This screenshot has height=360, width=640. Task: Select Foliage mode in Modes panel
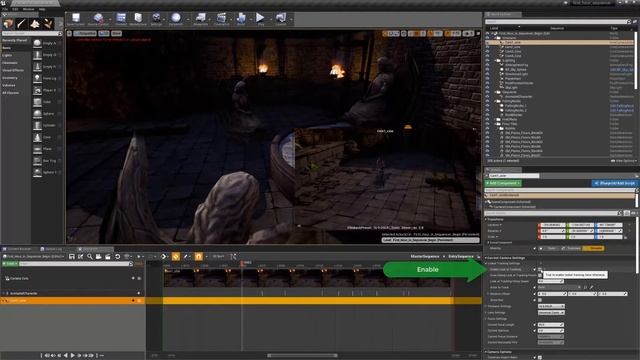(49, 24)
